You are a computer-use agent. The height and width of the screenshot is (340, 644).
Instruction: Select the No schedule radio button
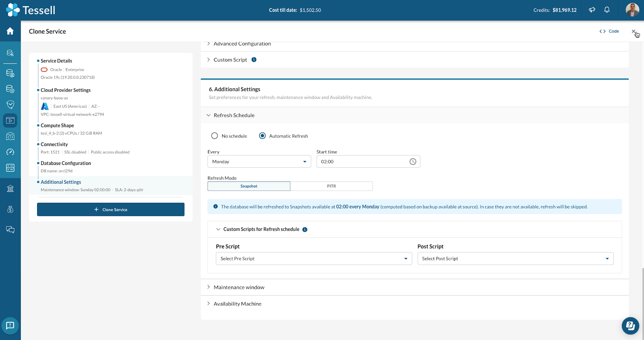click(x=215, y=136)
